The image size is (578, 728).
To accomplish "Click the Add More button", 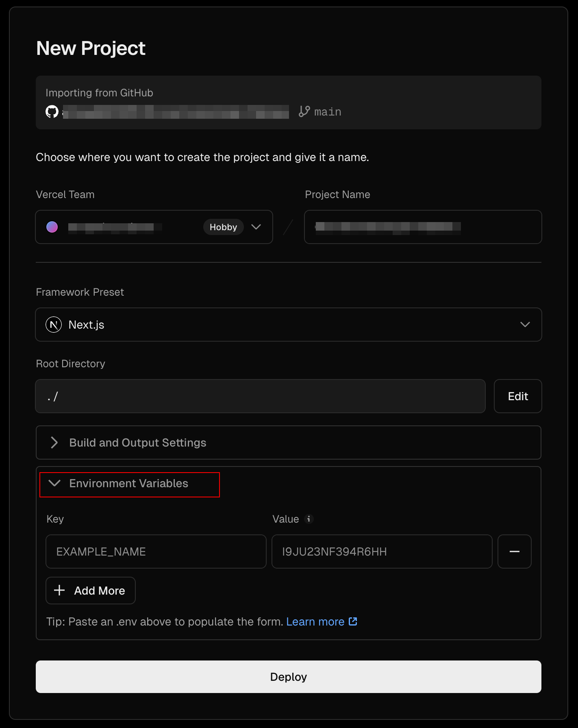I will click(91, 591).
